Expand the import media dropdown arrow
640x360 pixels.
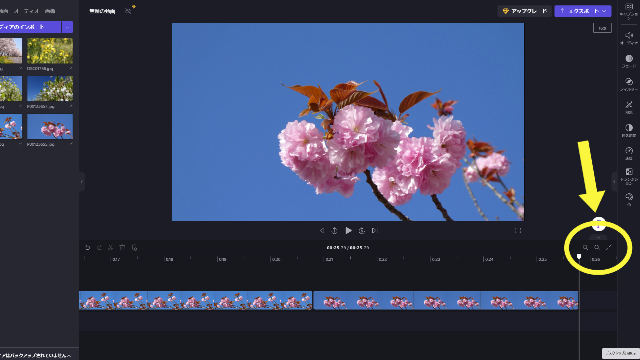coord(67,27)
